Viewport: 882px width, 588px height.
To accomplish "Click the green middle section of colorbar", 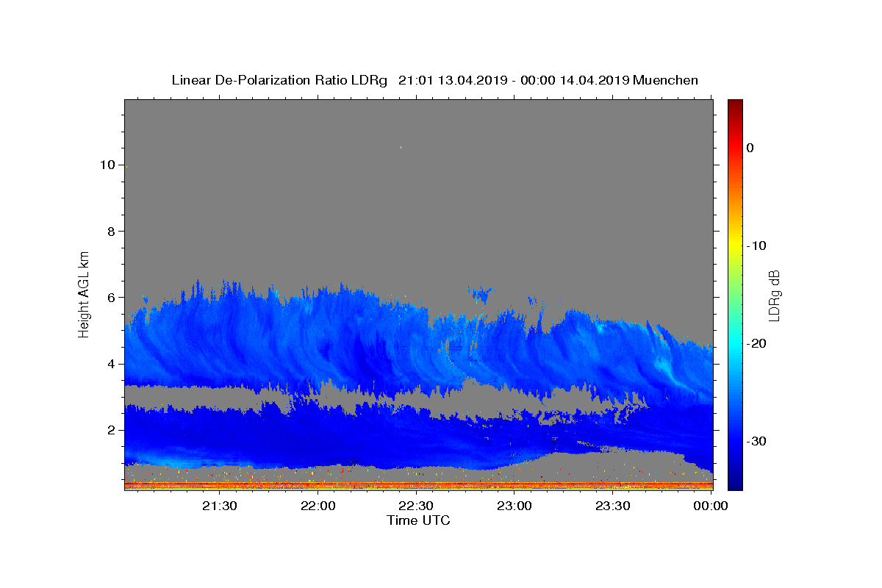I will tap(735, 294).
